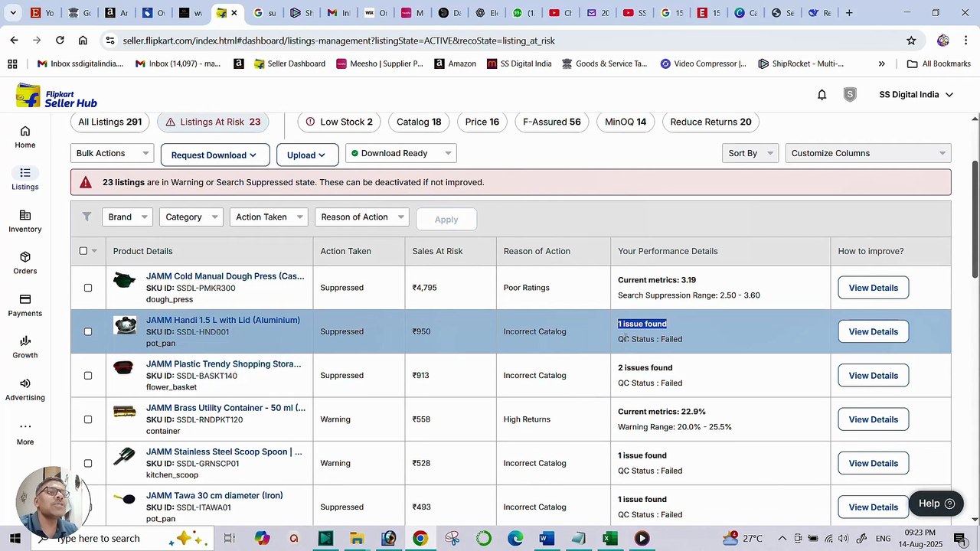Screen dimensions: 980x551
Task: Expand the Request Download dropdown
Action: pyautogui.click(x=215, y=155)
